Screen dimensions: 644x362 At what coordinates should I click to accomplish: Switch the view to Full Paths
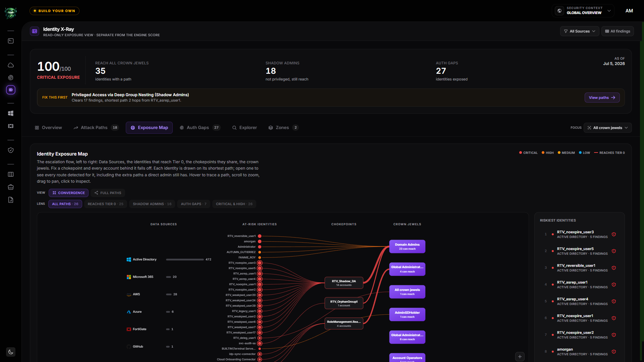(108, 193)
